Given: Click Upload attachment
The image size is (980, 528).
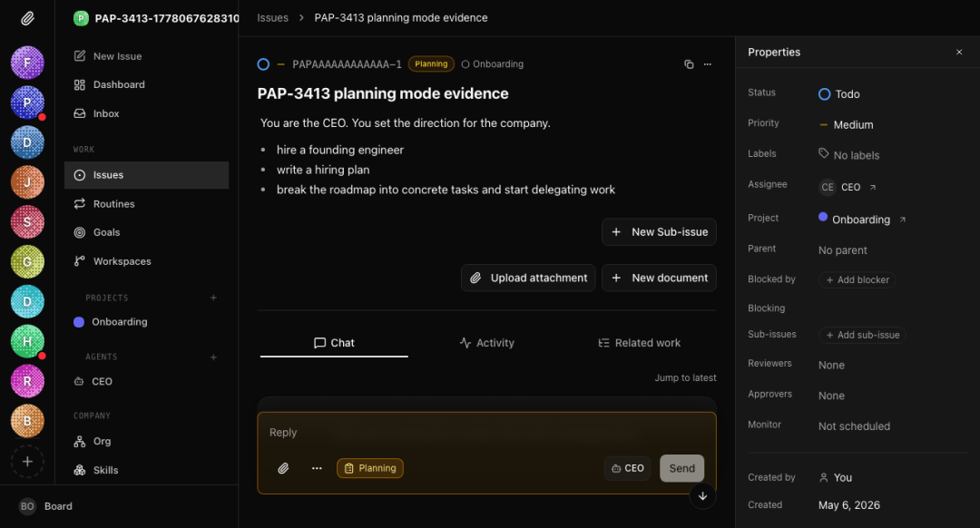Looking at the screenshot, I should [528, 278].
